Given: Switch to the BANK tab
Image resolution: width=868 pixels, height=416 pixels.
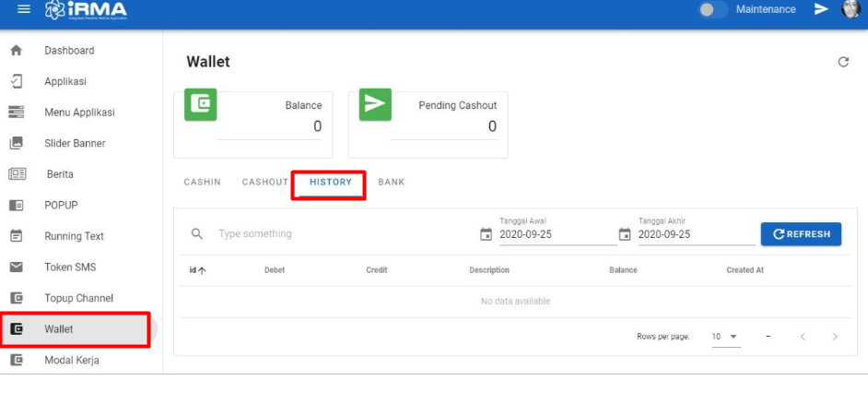Looking at the screenshot, I should [391, 183].
